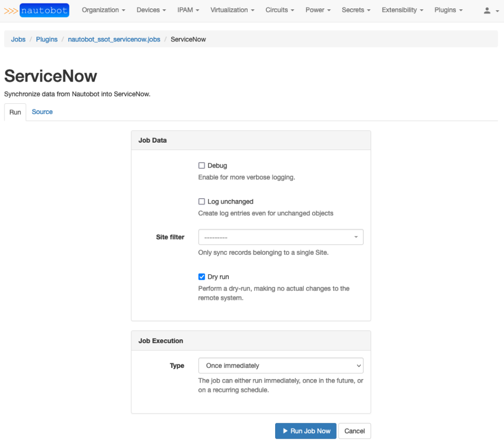This screenshot has width=504, height=445.
Task: Click 'Only sync records belonging to a single Site.' text
Action: click(x=263, y=252)
